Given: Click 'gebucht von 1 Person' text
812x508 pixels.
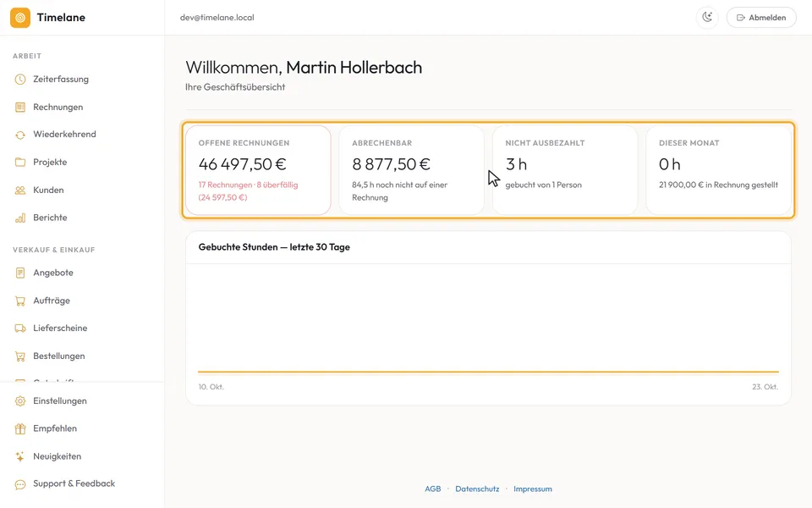Looking at the screenshot, I should (543, 185).
